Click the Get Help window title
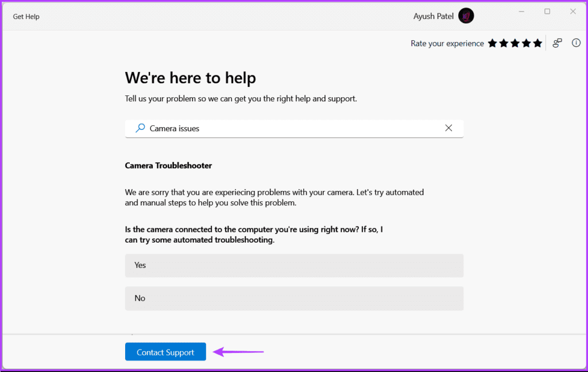The width and height of the screenshot is (588, 372). (x=26, y=17)
